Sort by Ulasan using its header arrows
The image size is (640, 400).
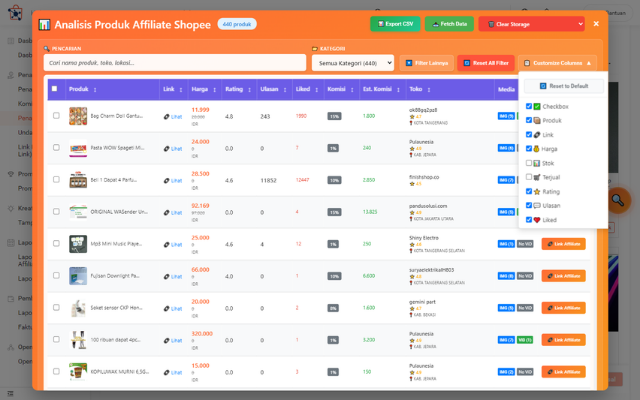[285, 90]
